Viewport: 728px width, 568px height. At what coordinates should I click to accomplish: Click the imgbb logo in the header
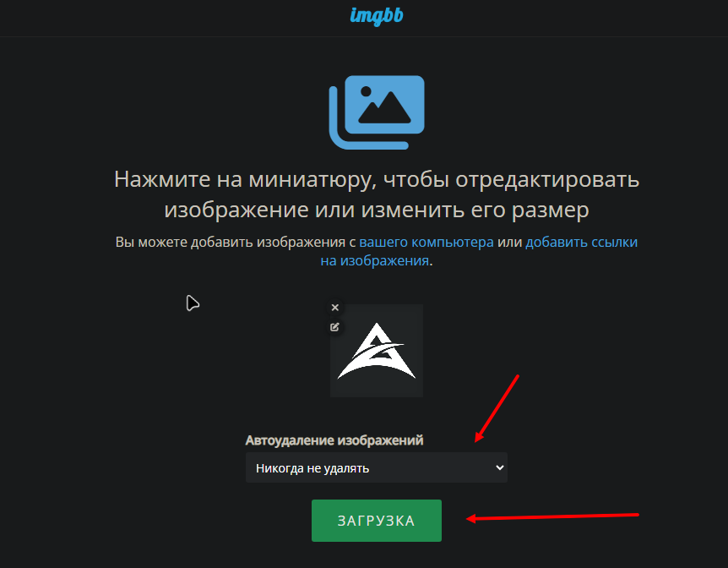coord(376,16)
